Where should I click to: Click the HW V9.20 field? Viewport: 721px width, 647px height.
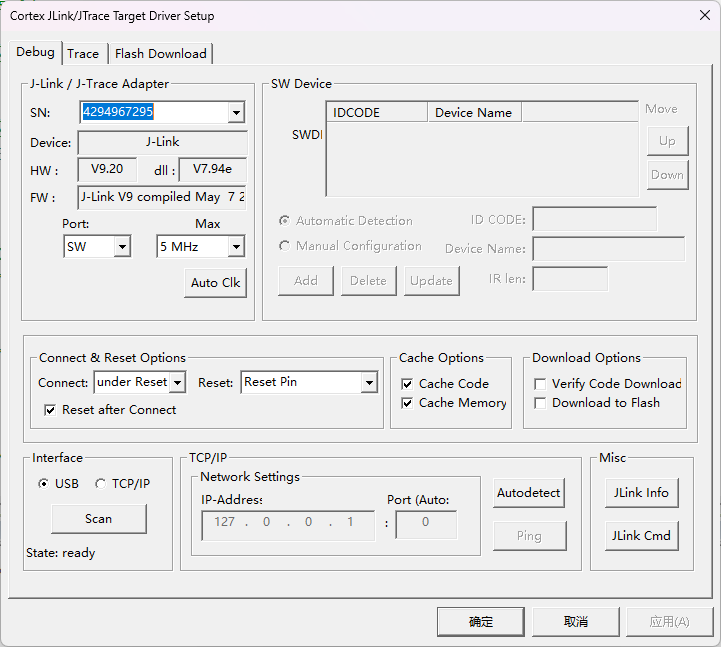(107, 169)
